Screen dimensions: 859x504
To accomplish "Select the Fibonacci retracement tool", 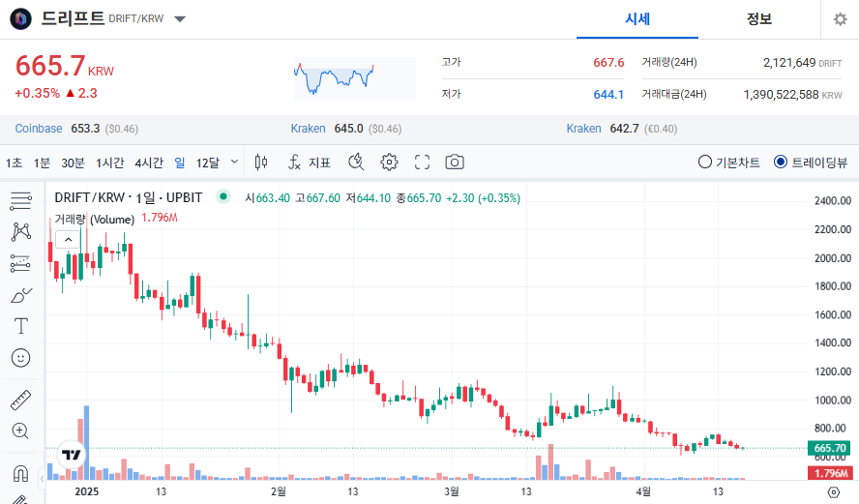I will tap(21, 263).
